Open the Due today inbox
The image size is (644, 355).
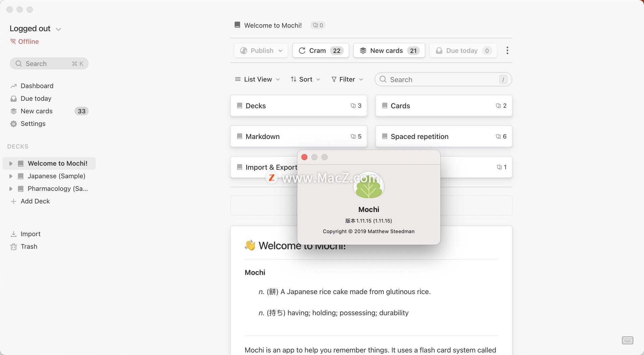tap(36, 99)
